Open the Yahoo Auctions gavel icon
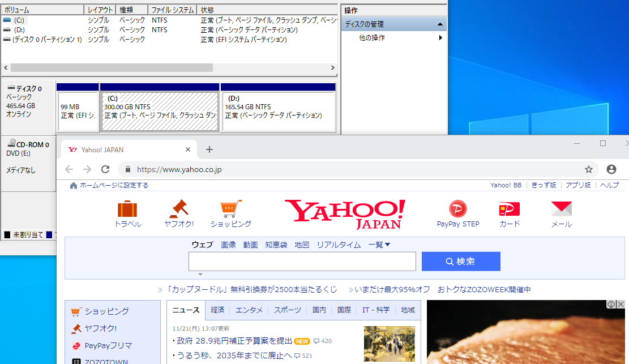 [179, 209]
